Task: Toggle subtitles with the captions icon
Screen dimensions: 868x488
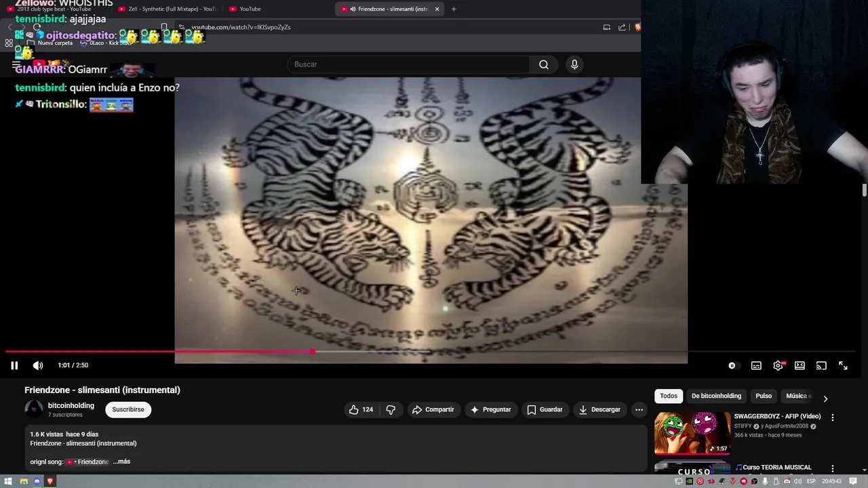Action: point(756,365)
